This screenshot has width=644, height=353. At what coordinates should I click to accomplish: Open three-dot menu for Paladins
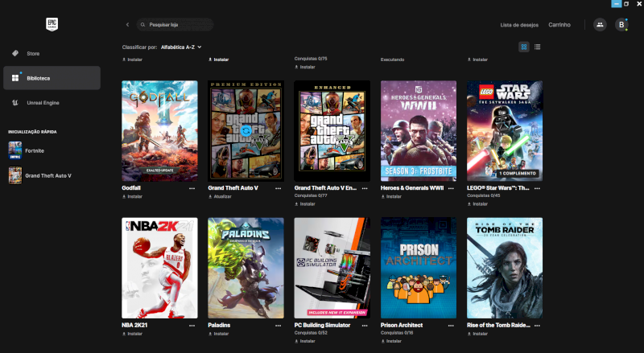(x=278, y=325)
